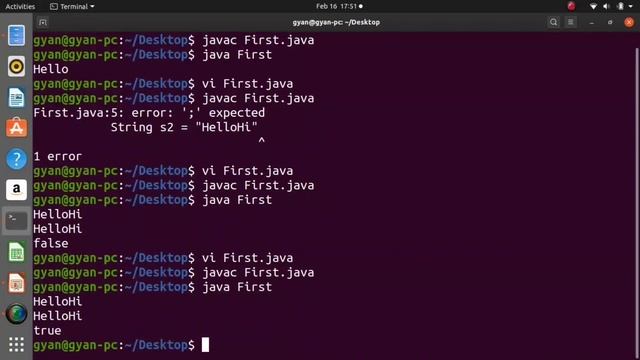Open Wi-Fi network indicator in top bar
This screenshot has width=640, height=360.
pos(593,7)
